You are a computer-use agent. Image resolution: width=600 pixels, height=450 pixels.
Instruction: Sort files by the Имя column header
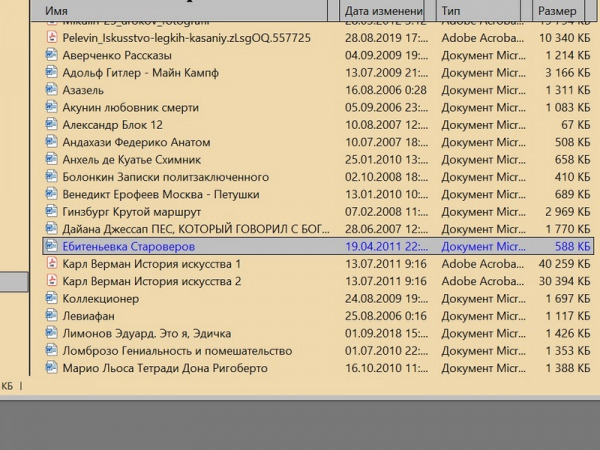[x=180, y=11]
